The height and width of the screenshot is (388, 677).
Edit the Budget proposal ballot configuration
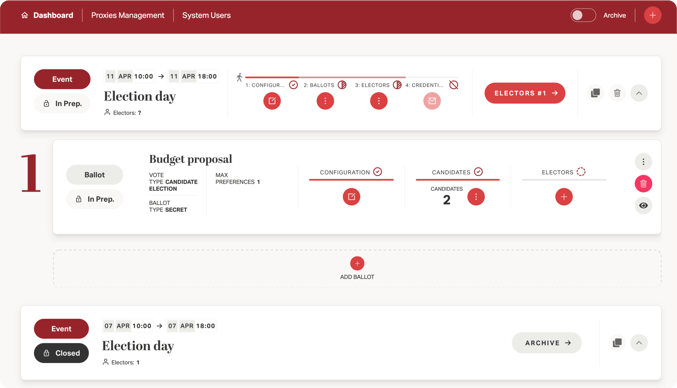click(x=351, y=197)
